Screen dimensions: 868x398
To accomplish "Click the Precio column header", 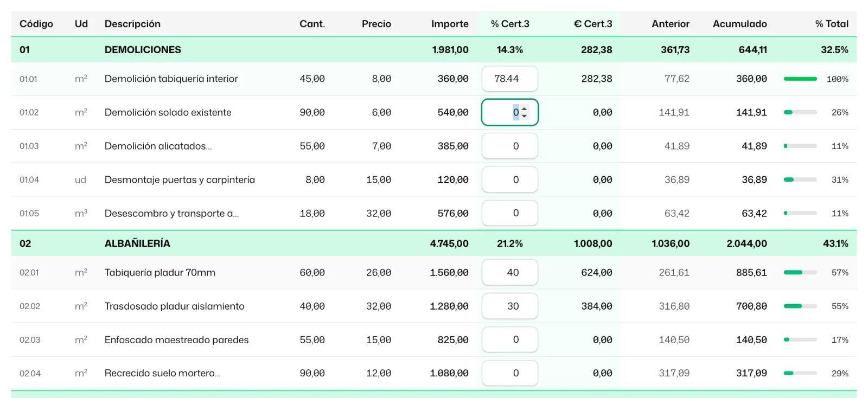I will 376,24.
